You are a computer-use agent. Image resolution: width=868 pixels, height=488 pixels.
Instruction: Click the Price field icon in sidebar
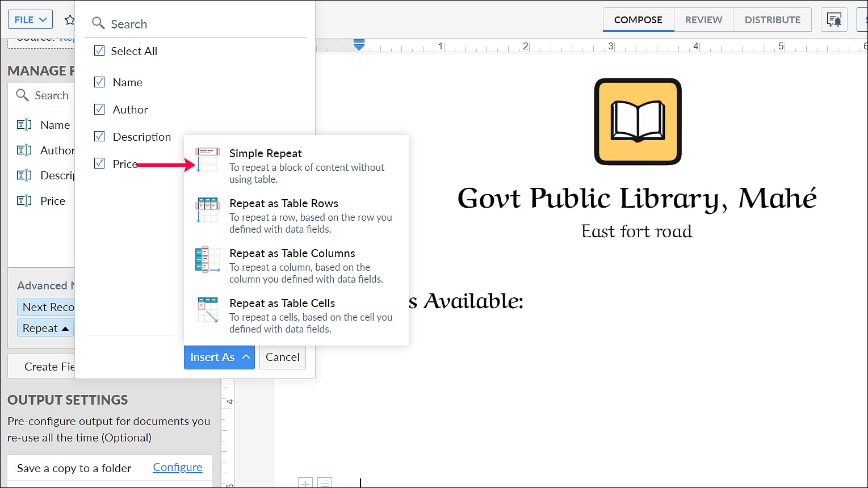pyautogui.click(x=24, y=201)
